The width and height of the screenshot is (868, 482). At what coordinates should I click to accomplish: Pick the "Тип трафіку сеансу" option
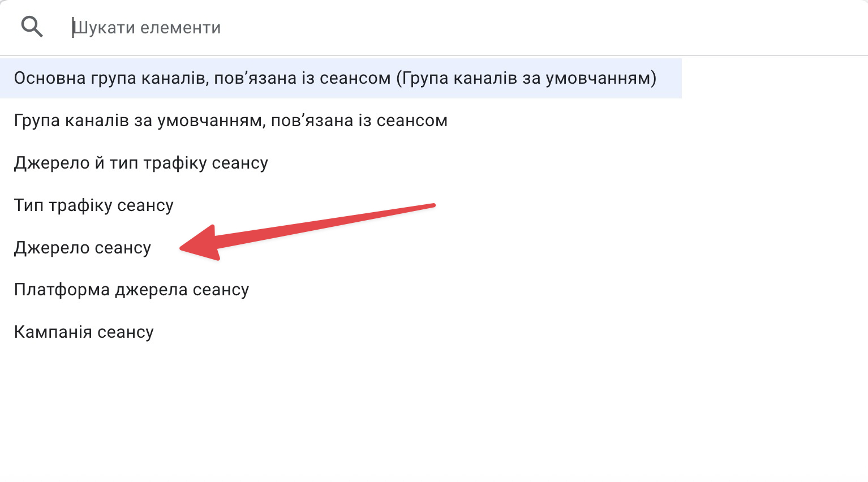click(x=93, y=205)
